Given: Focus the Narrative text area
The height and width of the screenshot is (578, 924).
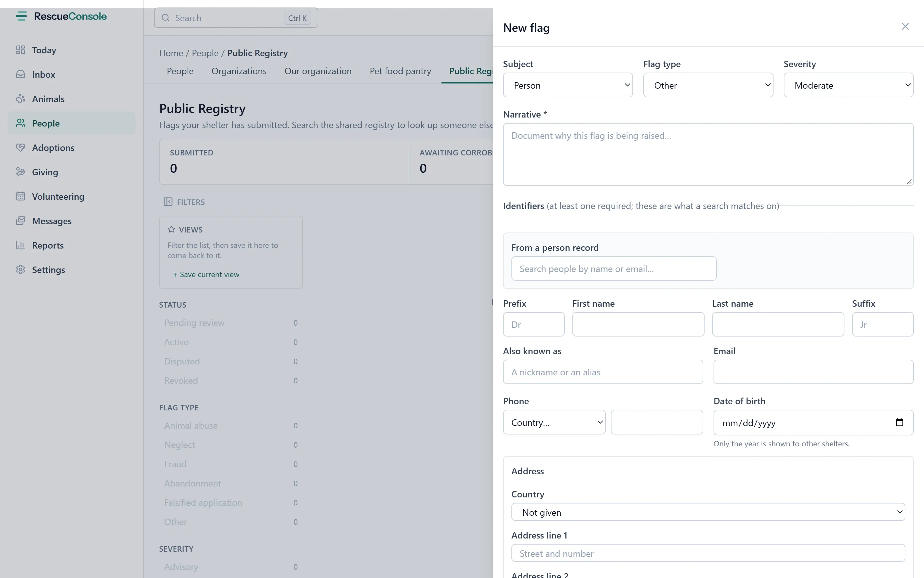Looking at the screenshot, I should [x=708, y=154].
